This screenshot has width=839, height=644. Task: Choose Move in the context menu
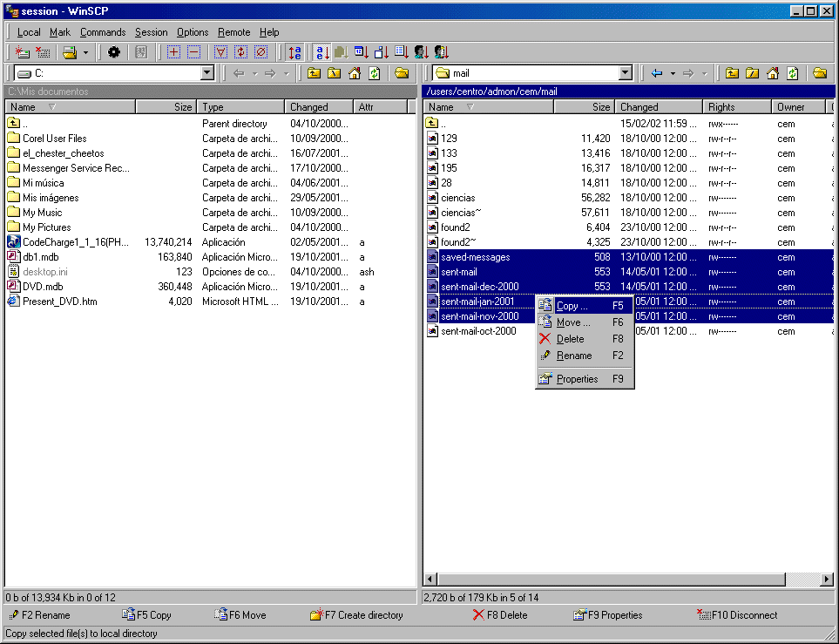[585, 322]
